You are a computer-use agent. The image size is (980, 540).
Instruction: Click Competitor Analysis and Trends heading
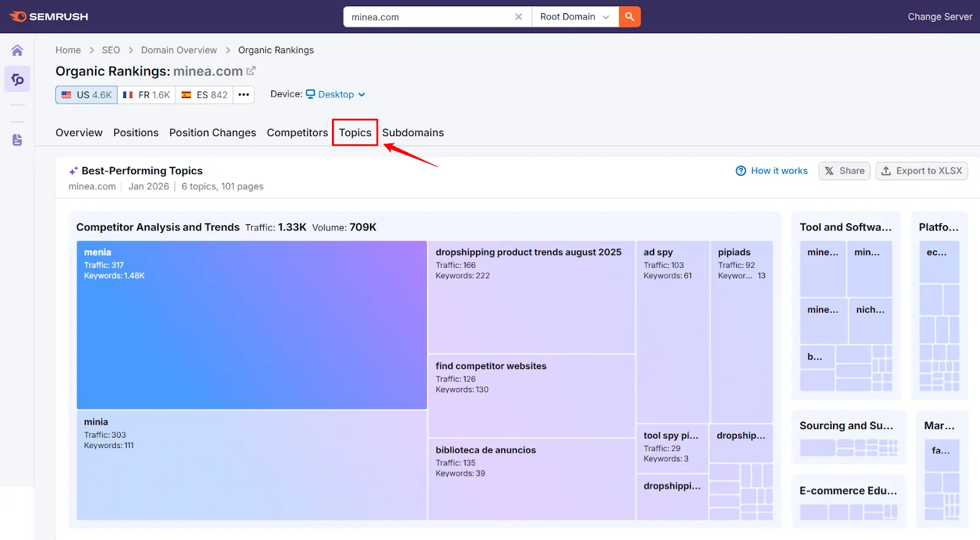tap(158, 227)
